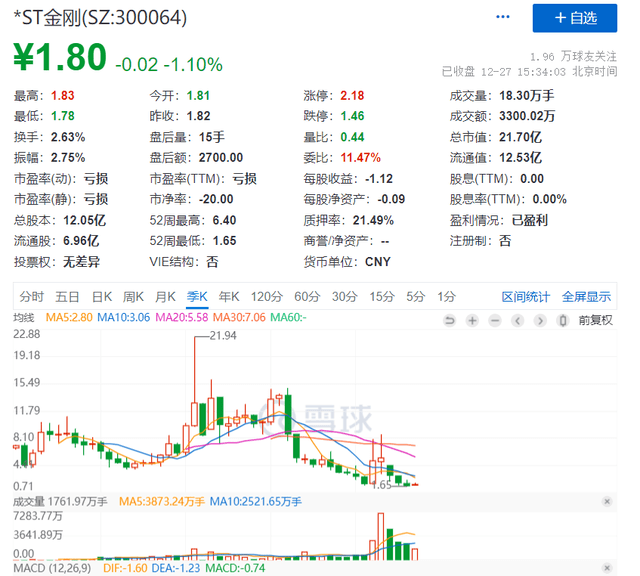Click the 1.65 low price marker

point(382,485)
